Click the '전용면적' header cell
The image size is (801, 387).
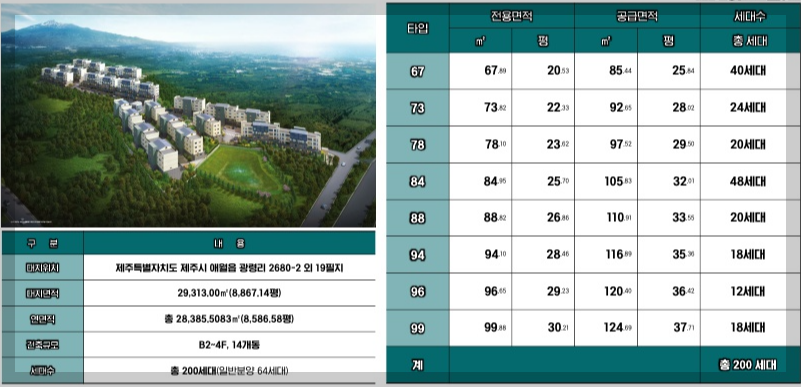[512, 16]
